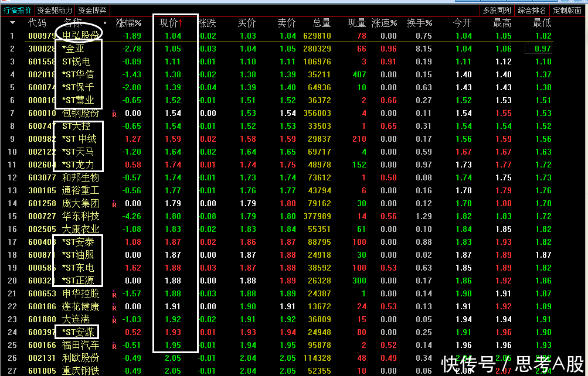Click the R marker beside 申华控股
Viewport: 588px width, 376px height.
tap(114, 294)
